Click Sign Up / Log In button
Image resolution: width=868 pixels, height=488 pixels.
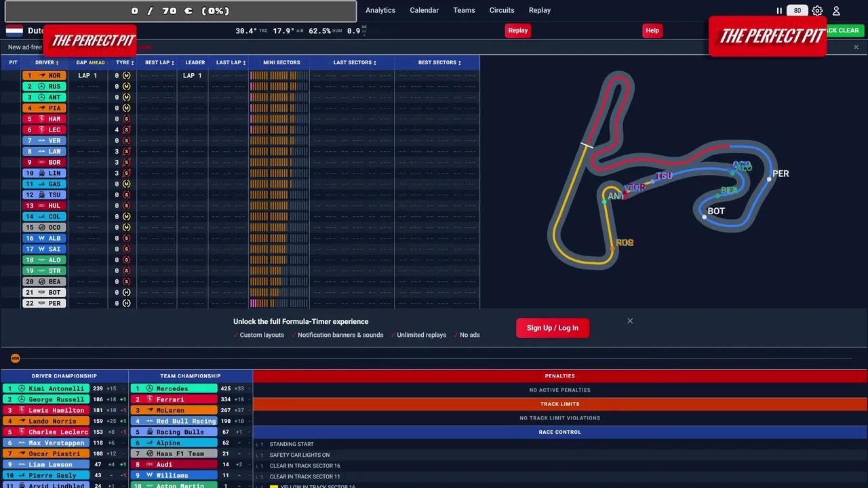(553, 328)
